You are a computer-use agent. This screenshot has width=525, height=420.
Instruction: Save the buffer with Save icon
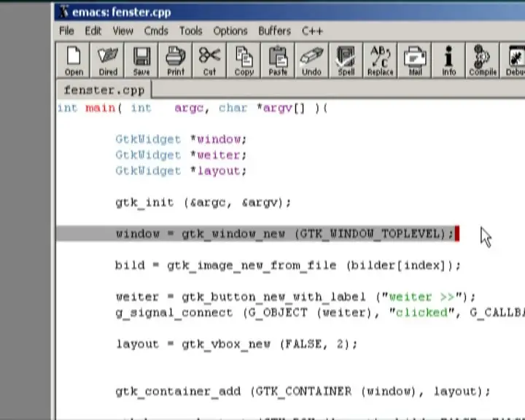[141, 61]
